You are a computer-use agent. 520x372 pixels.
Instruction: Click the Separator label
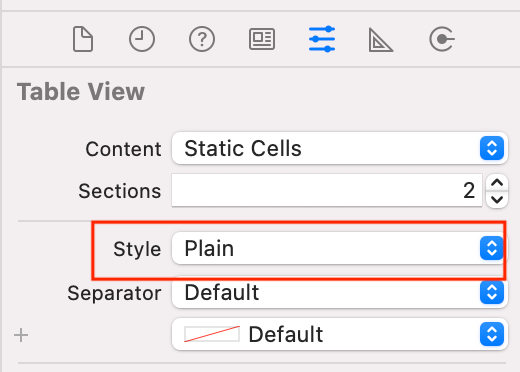pos(114,294)
